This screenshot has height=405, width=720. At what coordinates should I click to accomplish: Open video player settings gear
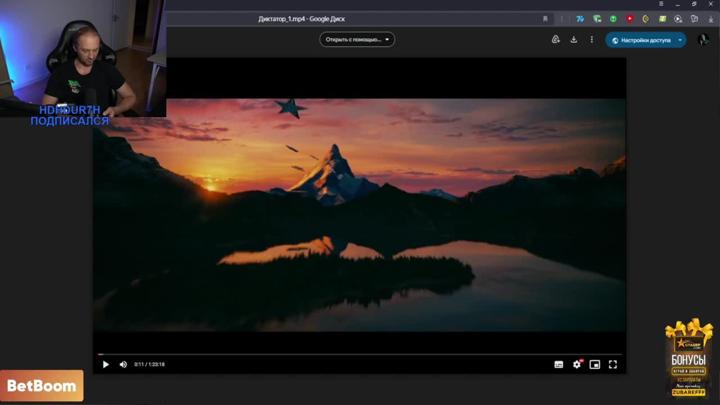coord(577,364)
